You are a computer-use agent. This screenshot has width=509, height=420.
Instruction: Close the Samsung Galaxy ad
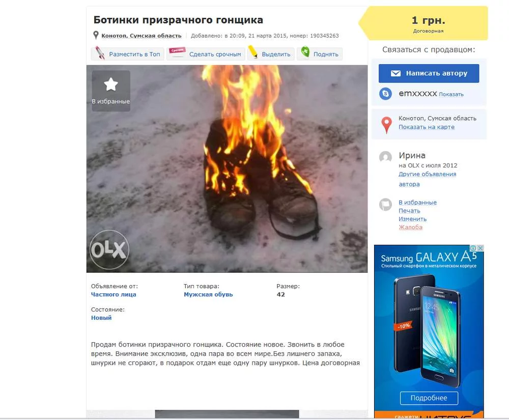480,248
